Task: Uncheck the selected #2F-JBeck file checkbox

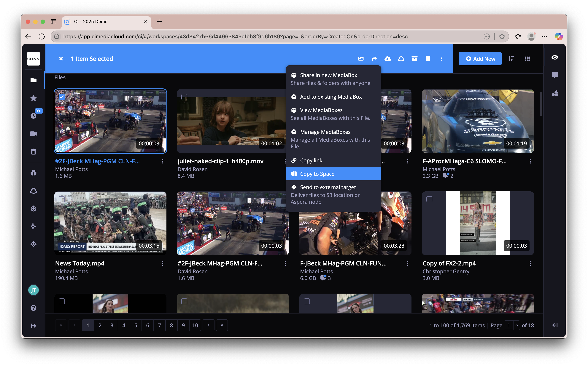Action: (x=62, y=97)
